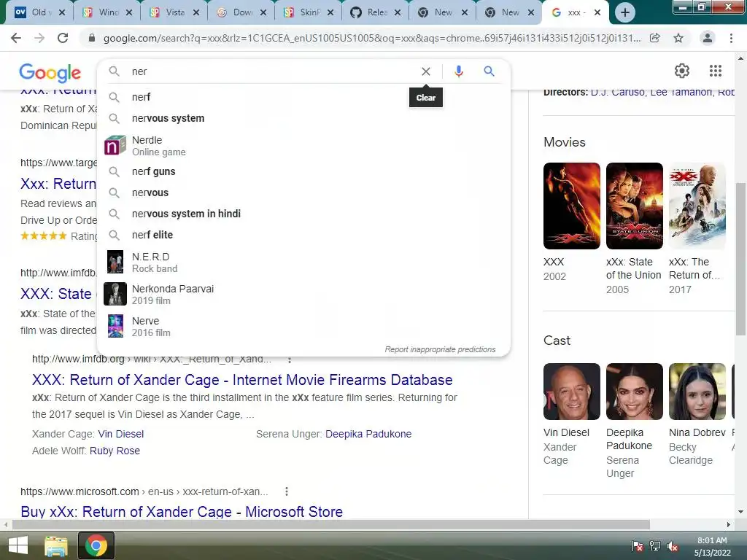The height and width of the screenshot is (560, 747).
Task: Select the 'nerf guns' suggestion
Action: pos(303,171)
